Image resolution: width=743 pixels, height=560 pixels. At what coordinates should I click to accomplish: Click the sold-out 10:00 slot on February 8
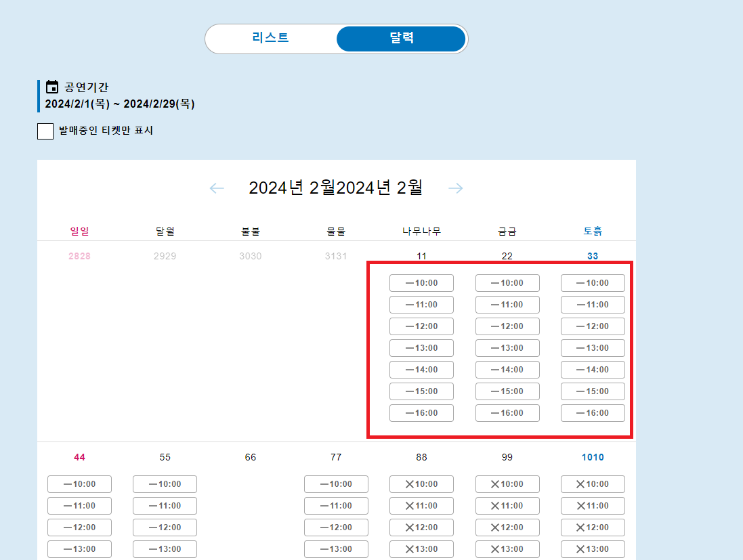click(421, 484)
